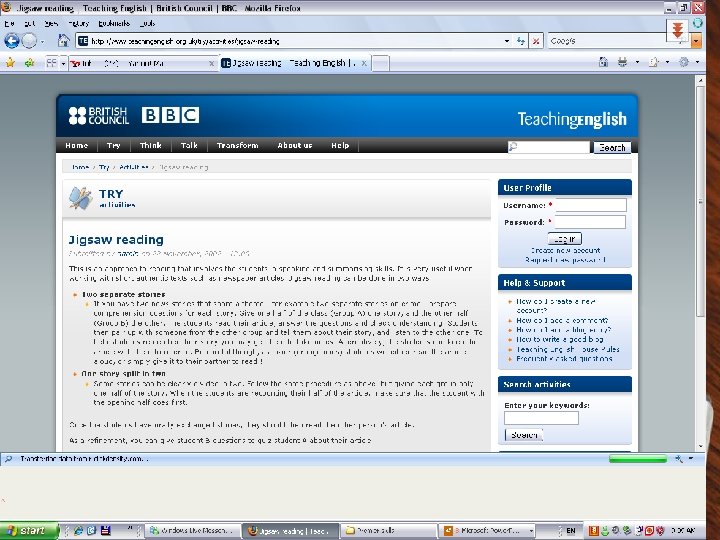Click the bookmarks star icon

click(10, 63)
